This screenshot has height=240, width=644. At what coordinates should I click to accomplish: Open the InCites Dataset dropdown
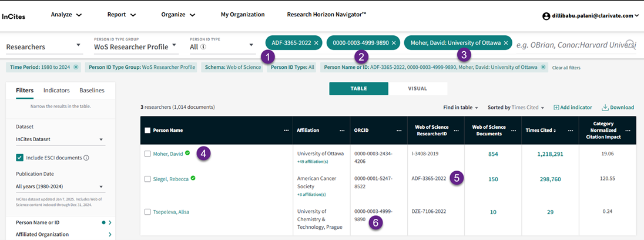pos(60,139)
